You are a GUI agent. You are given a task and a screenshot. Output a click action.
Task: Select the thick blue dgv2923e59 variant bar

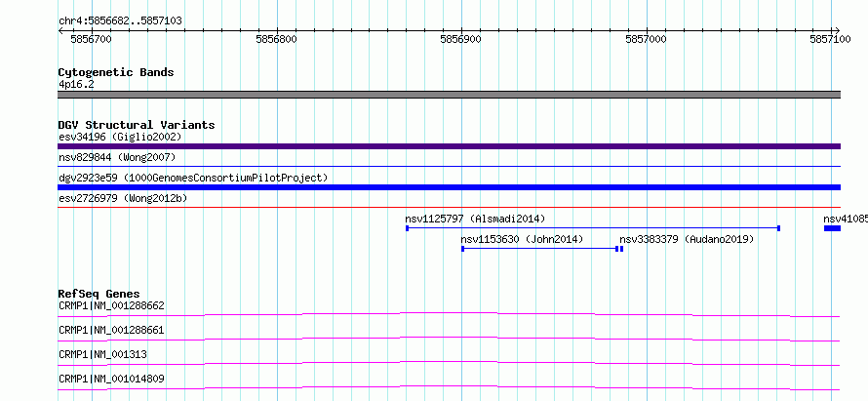pos(449,187)
